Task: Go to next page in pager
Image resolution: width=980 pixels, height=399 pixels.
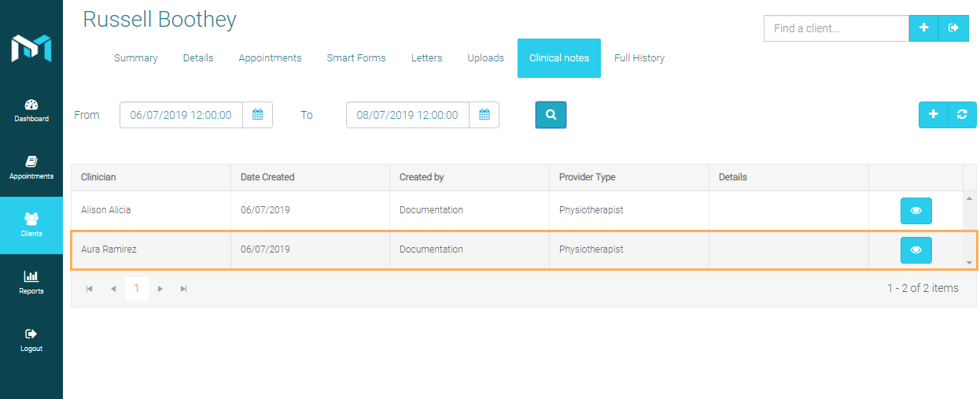Action: (x=160, y=289)
